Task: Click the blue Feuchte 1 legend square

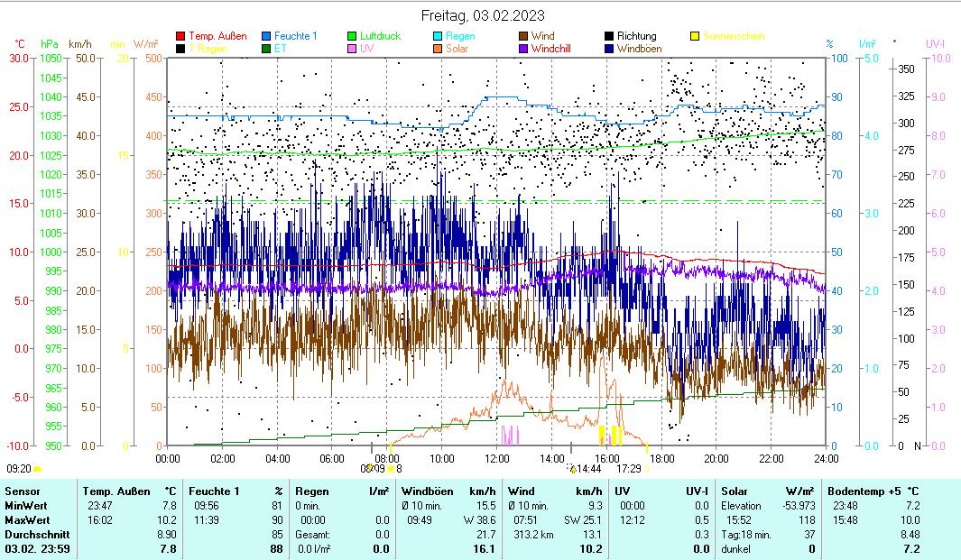Action: [x=266, y=37]
